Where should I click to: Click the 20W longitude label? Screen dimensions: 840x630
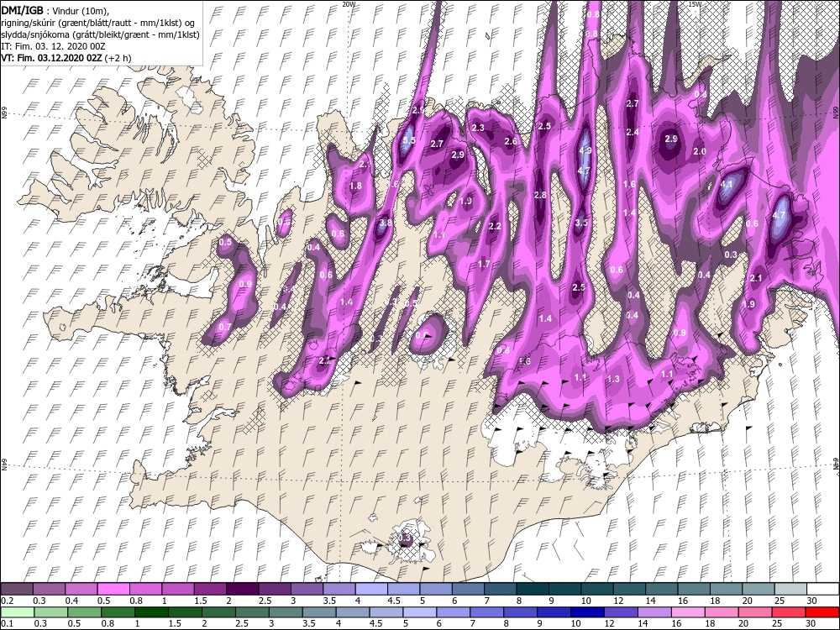point(349,4)
